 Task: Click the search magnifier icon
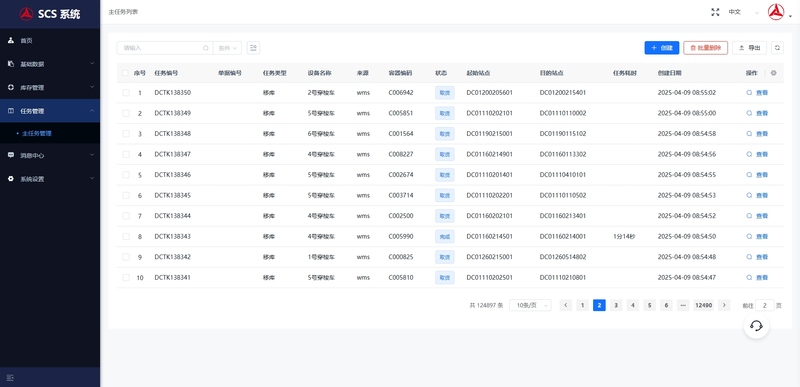(206, 48)
